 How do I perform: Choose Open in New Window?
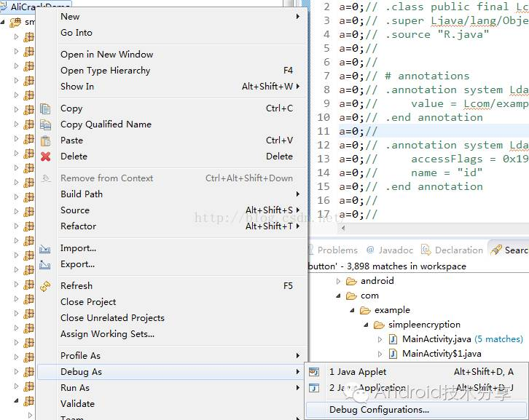173,55
